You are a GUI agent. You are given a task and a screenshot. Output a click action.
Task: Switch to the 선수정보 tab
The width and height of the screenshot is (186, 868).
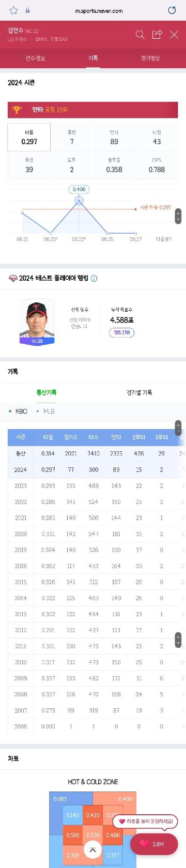(36, 58)
